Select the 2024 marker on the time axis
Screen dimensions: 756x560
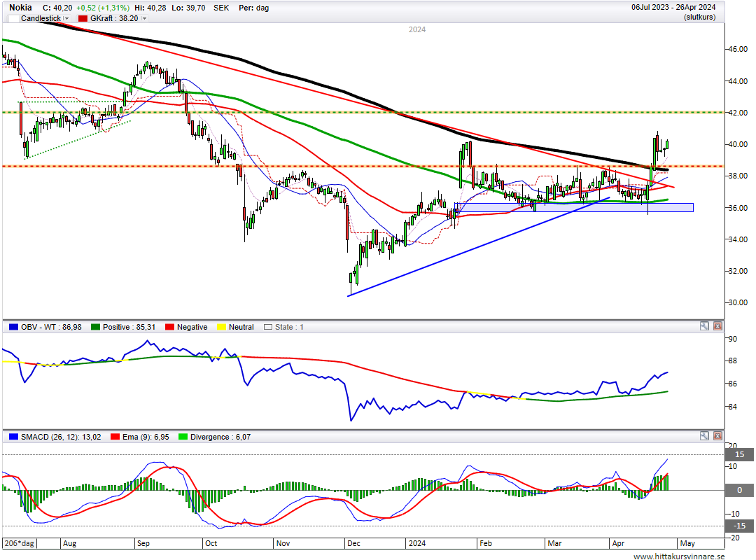[x=417, y=543]
